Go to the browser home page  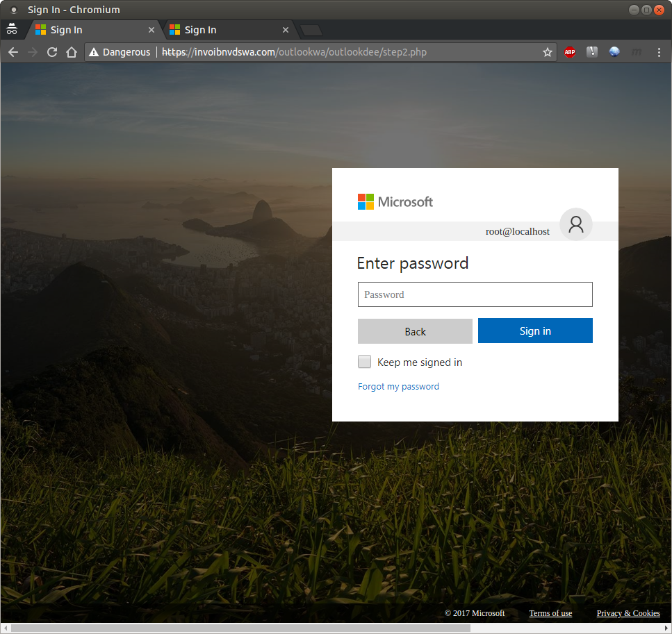[71, 52]
